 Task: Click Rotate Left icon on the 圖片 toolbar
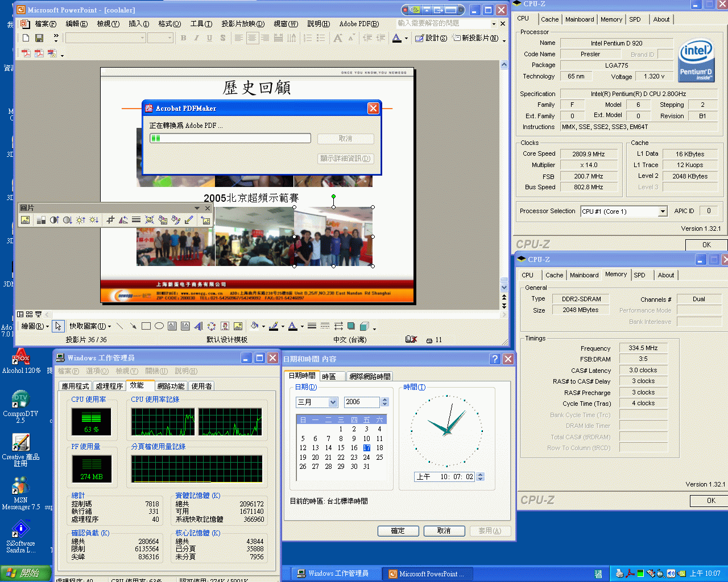point(123,220)
